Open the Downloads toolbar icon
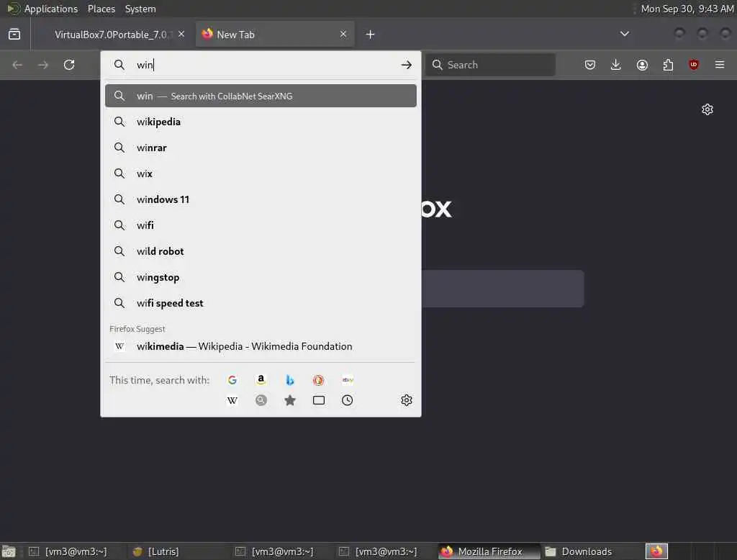Viewport: 737px width, 560px height. pos(616,65)
